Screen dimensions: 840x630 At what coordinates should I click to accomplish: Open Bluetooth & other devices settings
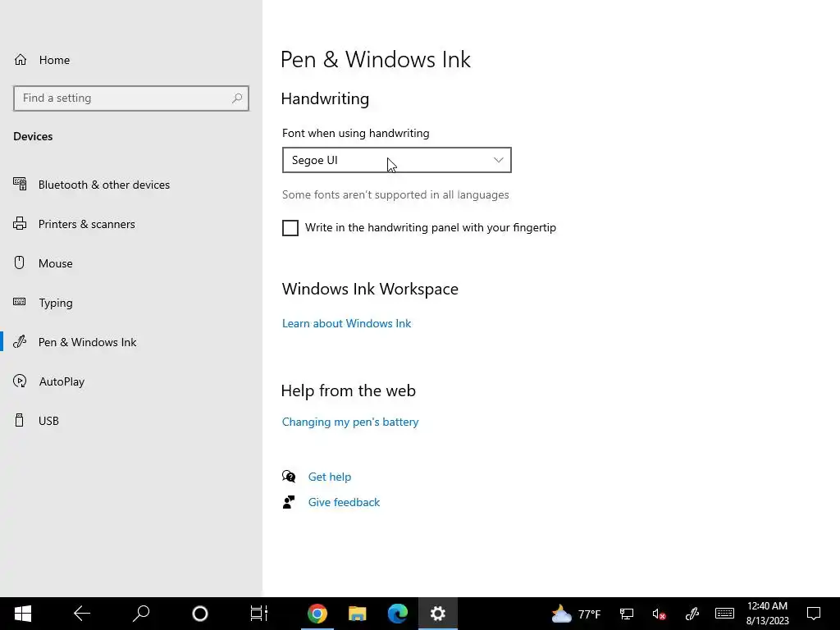[104, 185]
